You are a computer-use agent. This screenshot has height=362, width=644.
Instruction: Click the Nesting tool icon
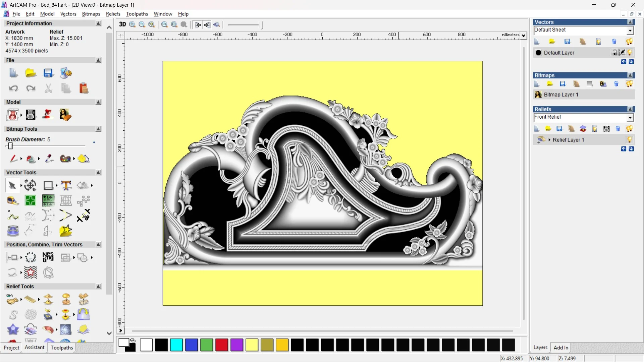[48, 257]
